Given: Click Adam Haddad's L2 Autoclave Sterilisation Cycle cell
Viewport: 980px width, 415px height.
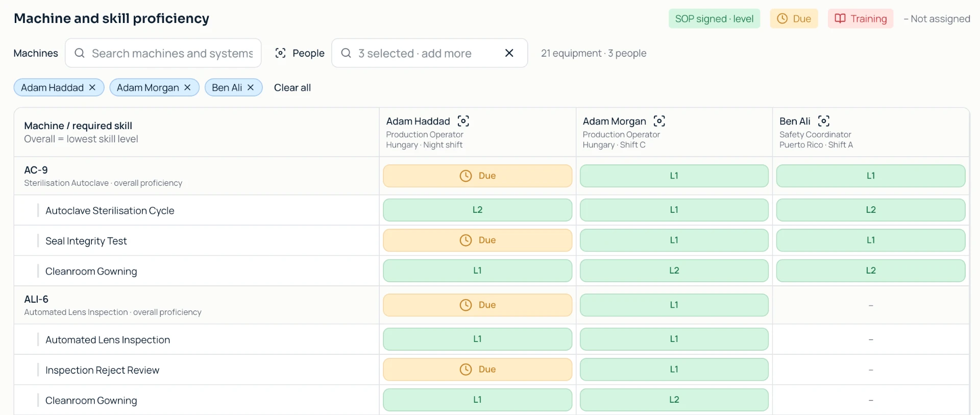Looking at the screenshot, I should tap(478, 210).
